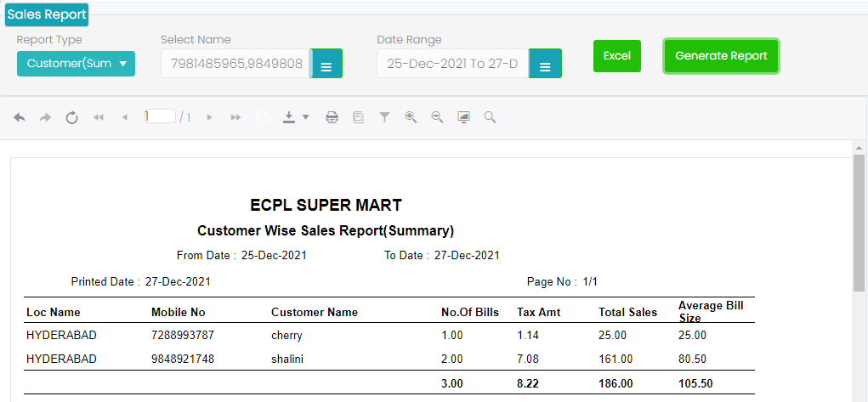Image resolution: width=868 pixels, height=402 pixels.
Task: Click the print icon in report toolbar
Action: pos(332,117)
